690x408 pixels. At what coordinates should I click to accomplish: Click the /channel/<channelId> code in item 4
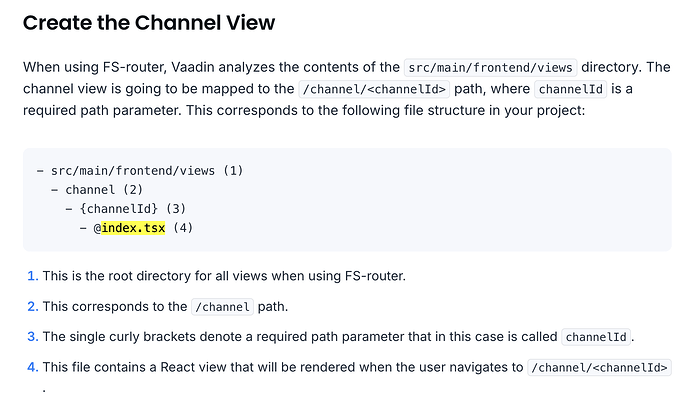pyautogui.click(x=600, y=367)
